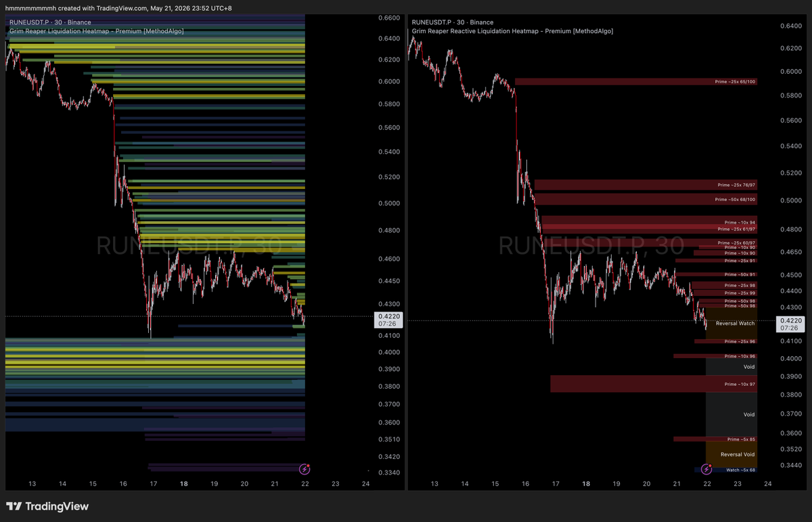Select the Prime ~25x 65/100 zone label
This screenshot has width=812, height=522.
pos(735,81)
